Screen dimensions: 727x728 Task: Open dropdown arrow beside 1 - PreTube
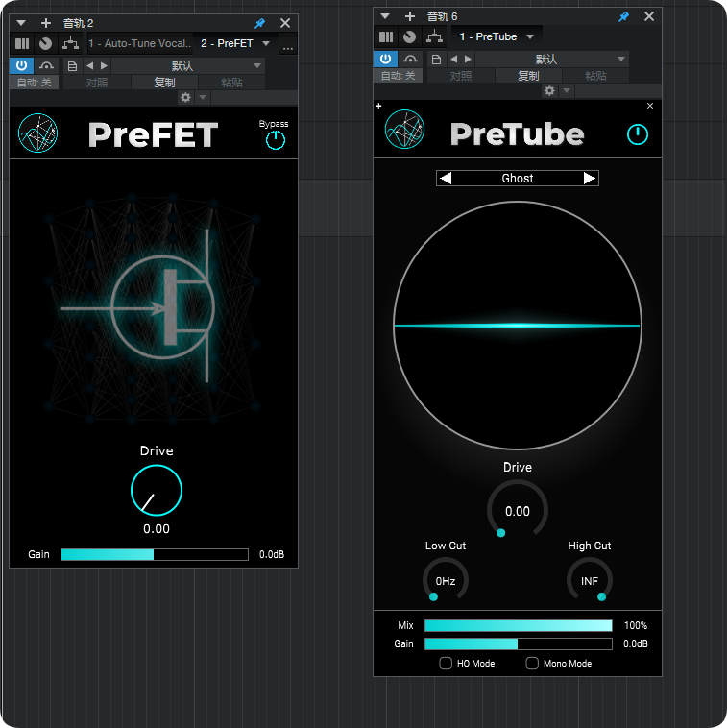pyautogui.click(x=530, y=36)
